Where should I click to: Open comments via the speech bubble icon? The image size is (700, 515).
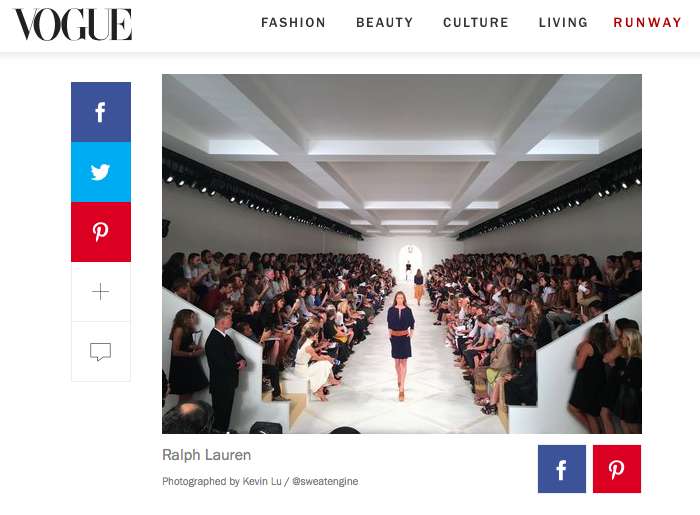point(101,352)
